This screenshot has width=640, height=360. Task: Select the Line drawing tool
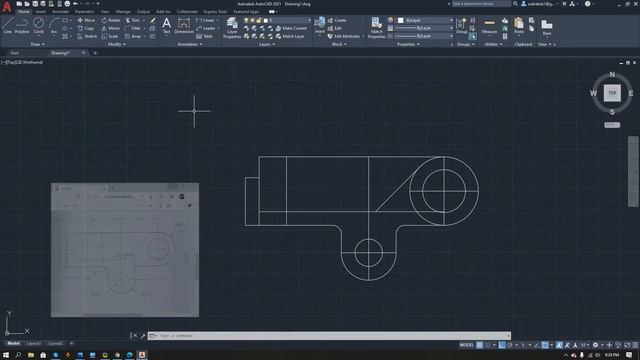8,25
